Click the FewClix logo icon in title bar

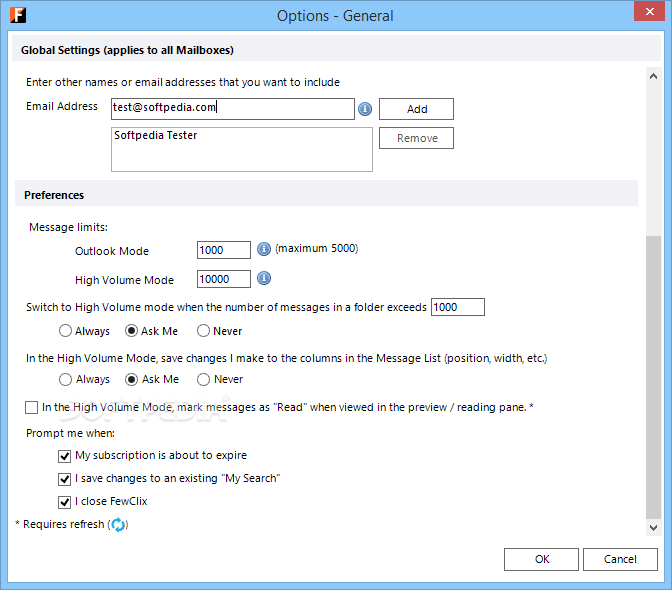click(x=18, y=15)
